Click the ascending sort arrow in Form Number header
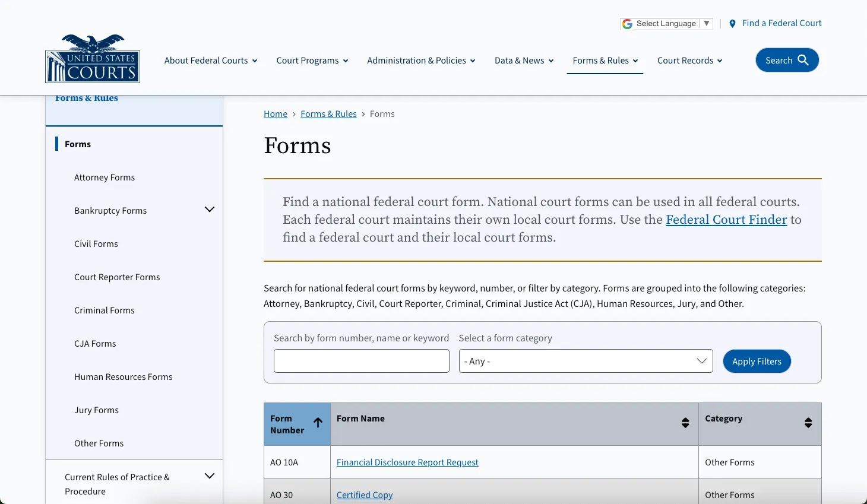Screen dimensions: 867x504 [318, 422]
